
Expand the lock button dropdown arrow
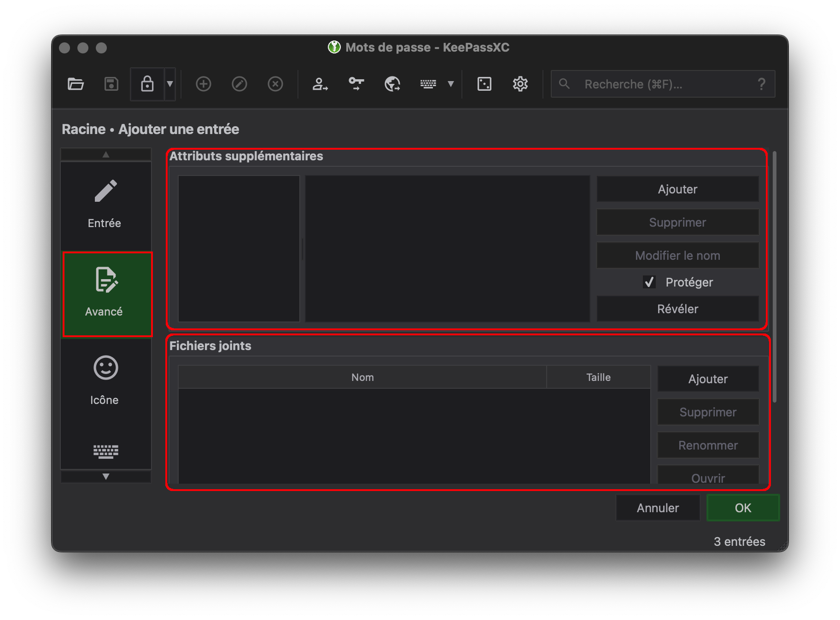pyautogui.click(x=170, y=84)
